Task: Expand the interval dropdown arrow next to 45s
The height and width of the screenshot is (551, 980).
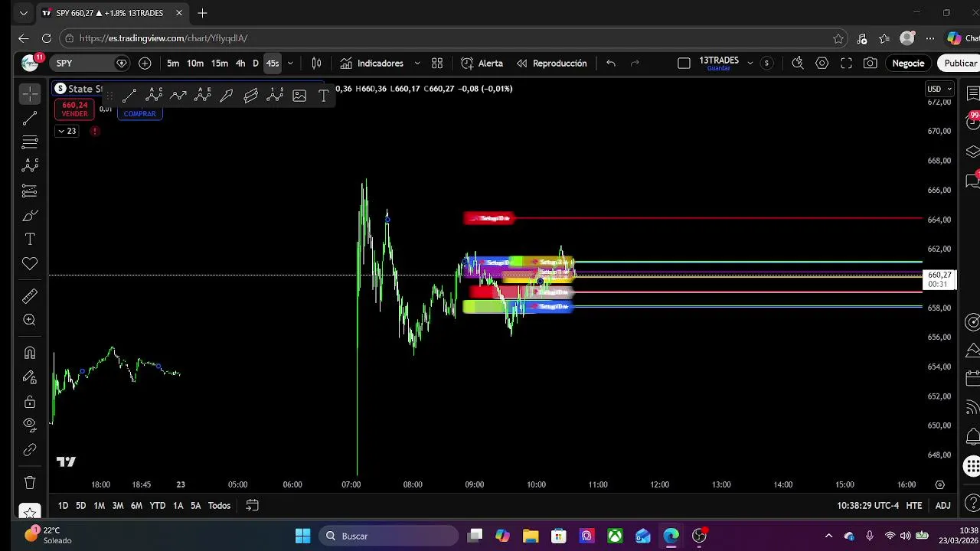Action: 290,64
